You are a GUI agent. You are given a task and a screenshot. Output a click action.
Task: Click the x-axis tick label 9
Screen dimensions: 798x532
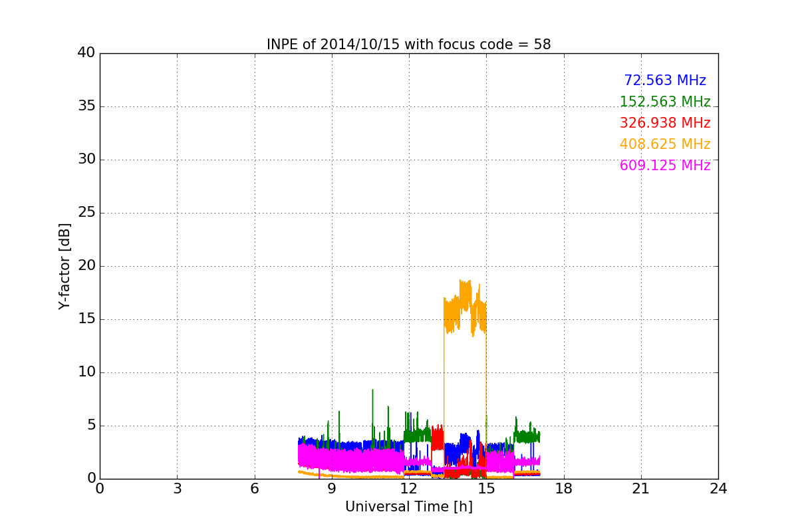[332, 489]
